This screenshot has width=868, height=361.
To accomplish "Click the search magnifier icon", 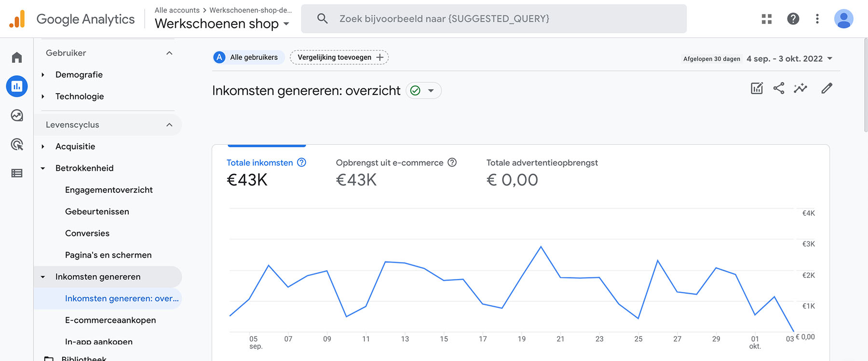I will pyautogui.click(x=323, y=19).
